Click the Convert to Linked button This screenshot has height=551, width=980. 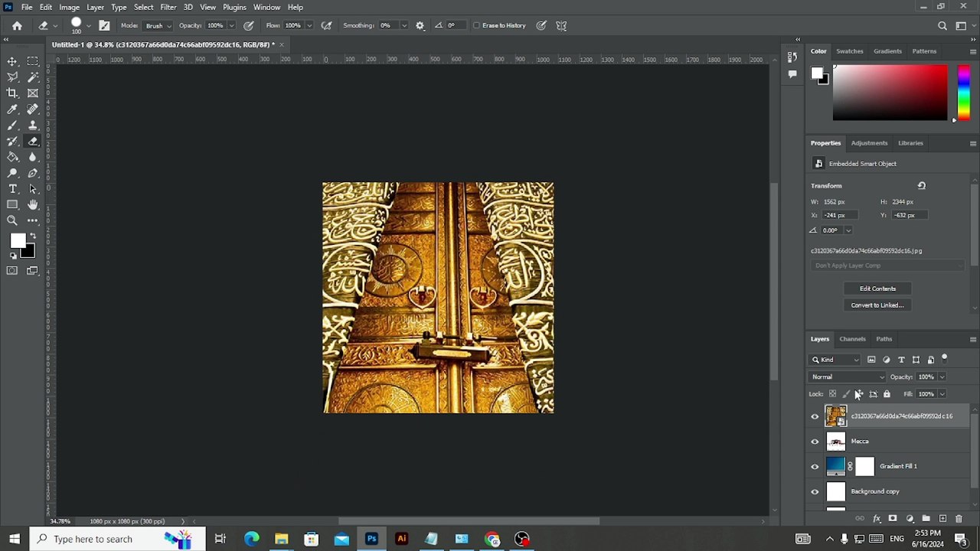(877, 305)
